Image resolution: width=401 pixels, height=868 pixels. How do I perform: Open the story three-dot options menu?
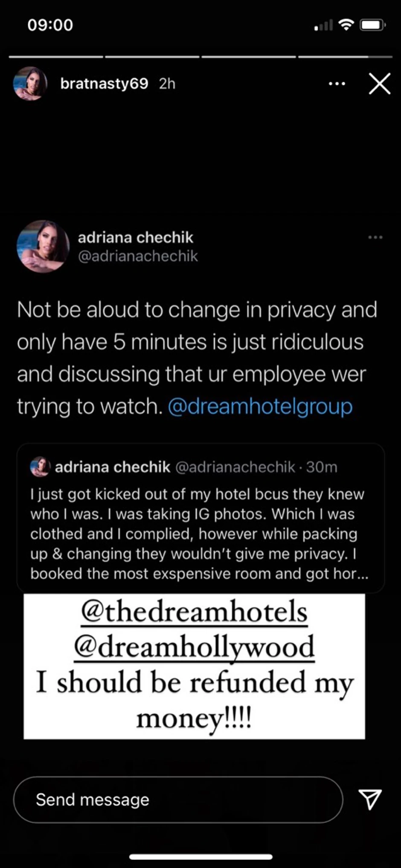click(337, 84)
